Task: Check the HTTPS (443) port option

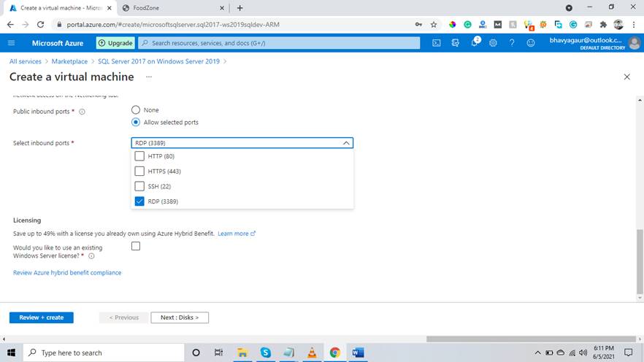Action: (139, 172)
